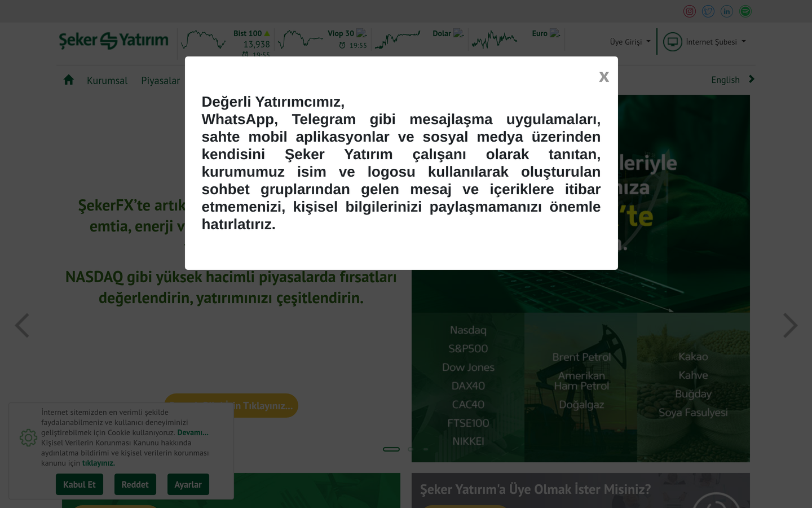Open KVKK notice via tıklayınız link
The height and width of the screenshot is (508, 812).
99,463
